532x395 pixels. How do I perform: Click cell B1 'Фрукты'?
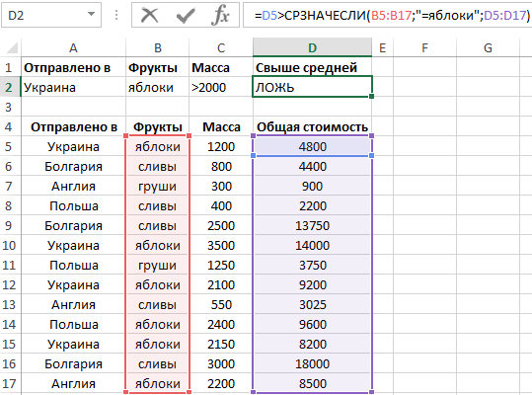(158, 67)
